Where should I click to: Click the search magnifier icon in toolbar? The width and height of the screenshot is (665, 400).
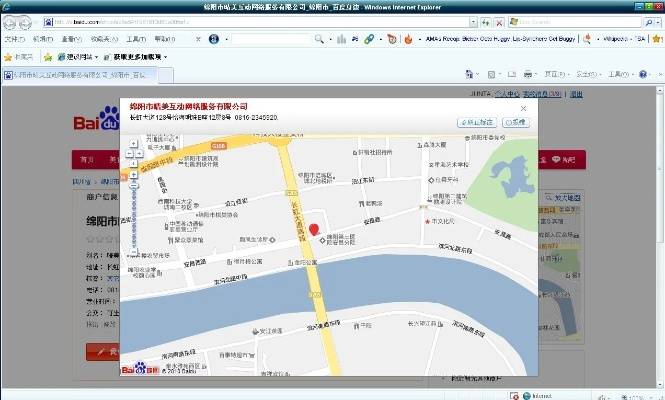pos(319,39)
